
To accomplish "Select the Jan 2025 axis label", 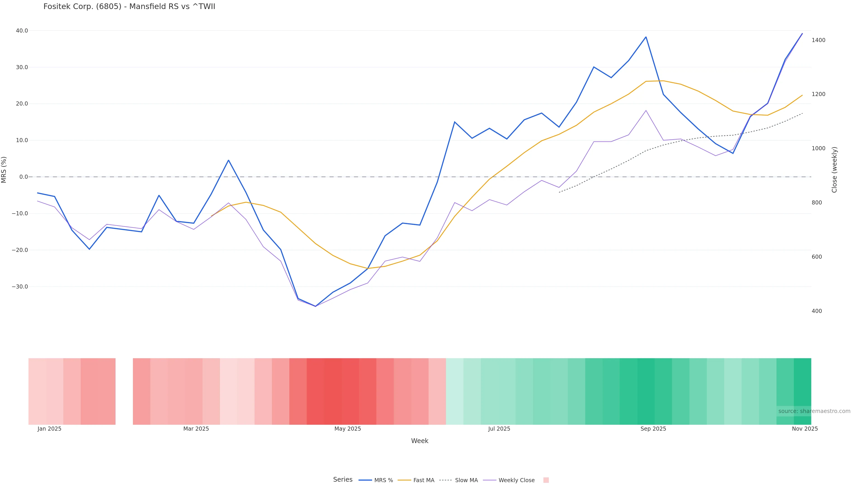I will coord(50,429).
